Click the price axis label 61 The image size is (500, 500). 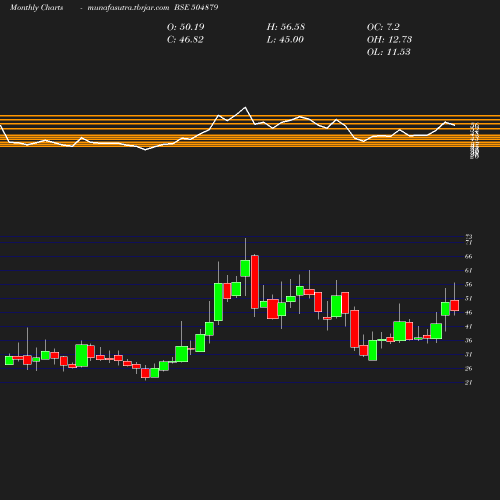pyautogui.click(x=468, y=271)
